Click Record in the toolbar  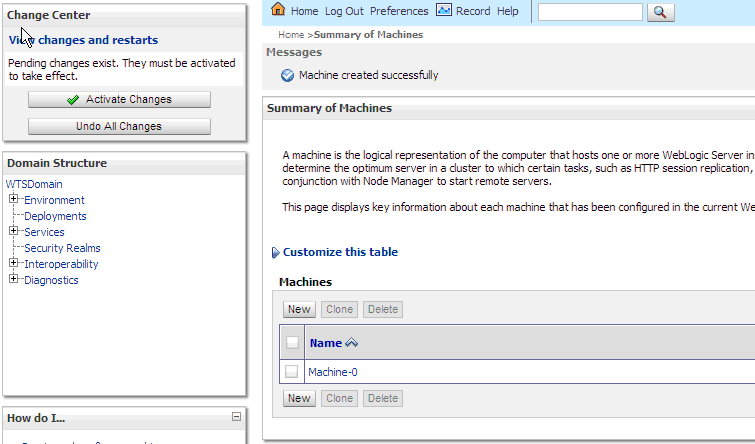click(x=473, y=11)
